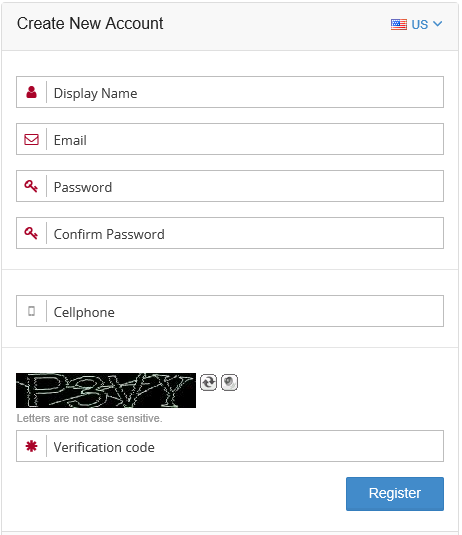Open the US language dropdown

(x=416, y=25)
